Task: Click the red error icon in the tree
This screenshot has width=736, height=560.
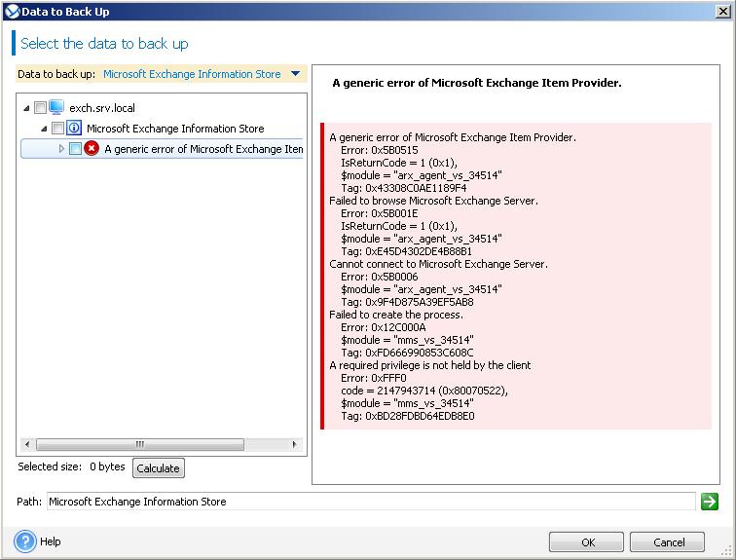Action: pyautogui.click(x=92, y=148)
